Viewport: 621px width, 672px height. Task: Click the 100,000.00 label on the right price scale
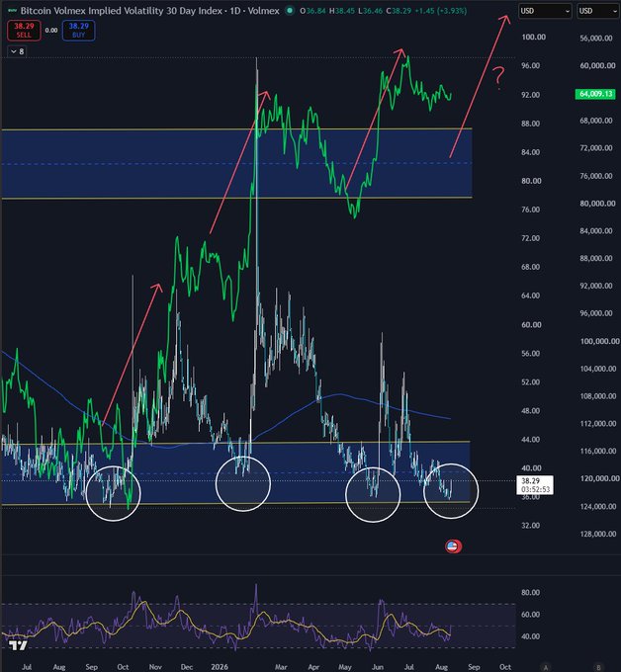point(599,342)
